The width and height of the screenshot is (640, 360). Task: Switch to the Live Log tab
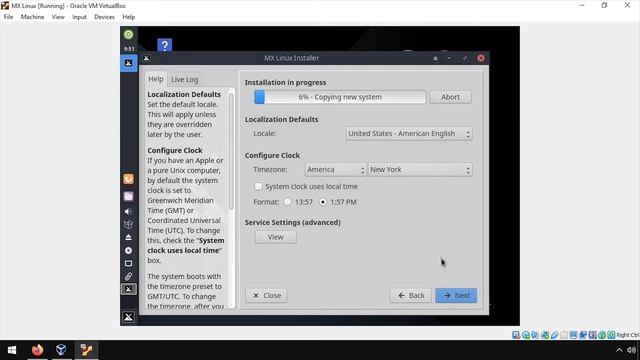point(184,80)
